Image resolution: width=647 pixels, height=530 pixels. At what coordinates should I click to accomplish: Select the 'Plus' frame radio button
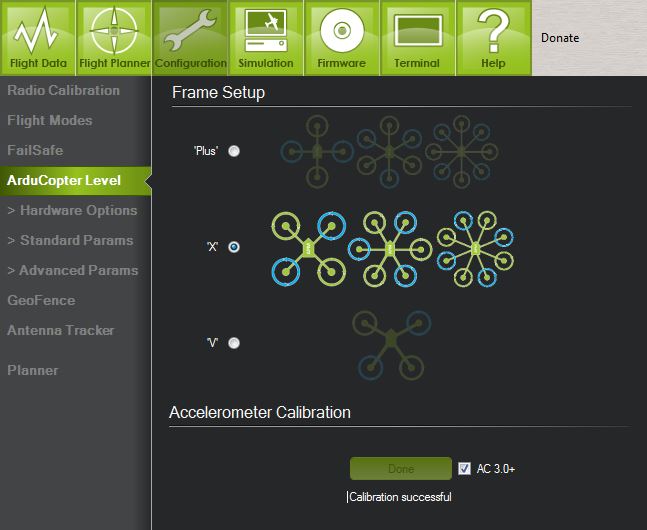click(x=234, y=151)
